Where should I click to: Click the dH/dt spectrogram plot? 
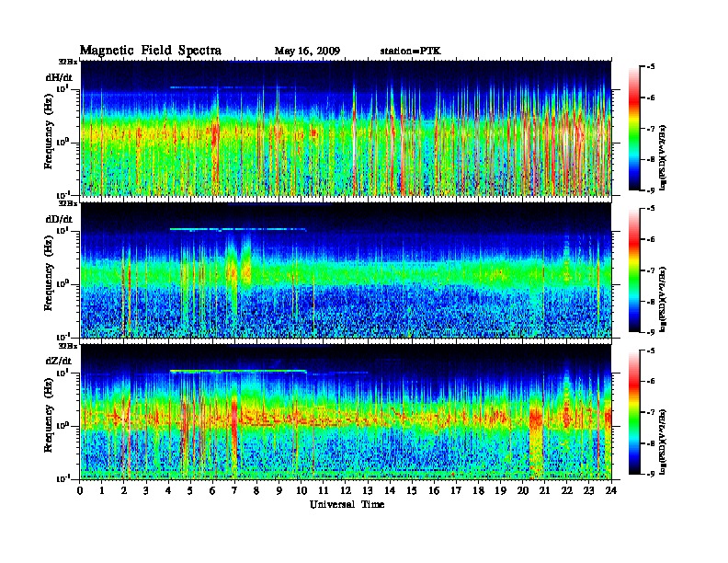coord(346,128)
